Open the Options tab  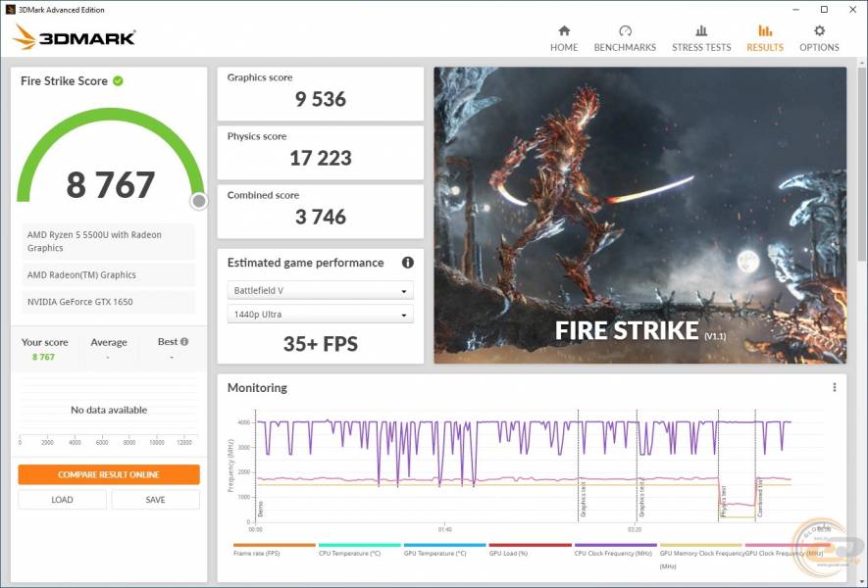pos(819,39)
